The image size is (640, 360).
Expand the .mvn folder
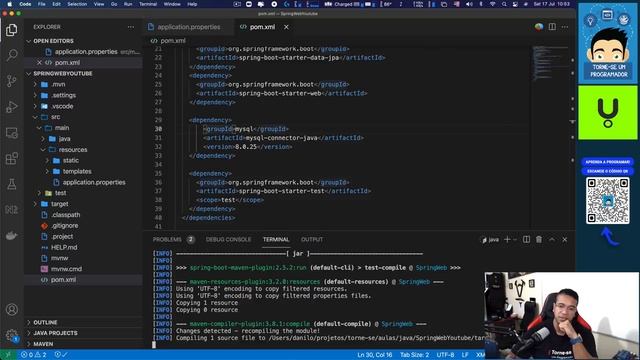coord(35,84)
